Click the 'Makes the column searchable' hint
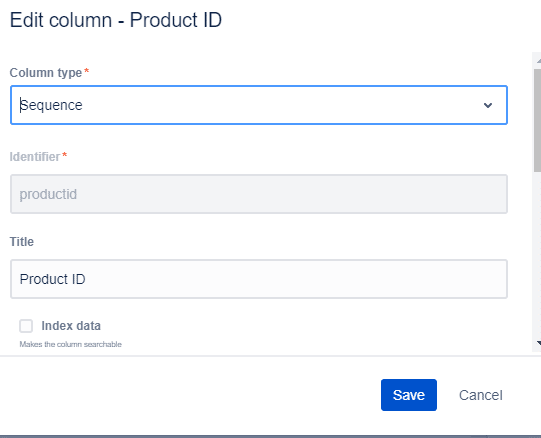The image size is (541, 438). pyautogui.click(x=70, y=344)
